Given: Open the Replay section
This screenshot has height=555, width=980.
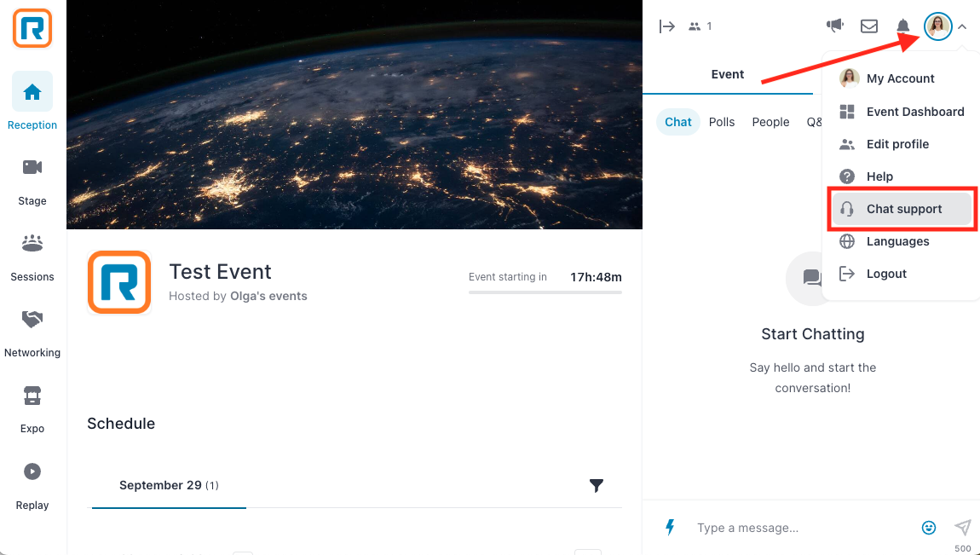Looking at the screenshot, I should (32, 486).
